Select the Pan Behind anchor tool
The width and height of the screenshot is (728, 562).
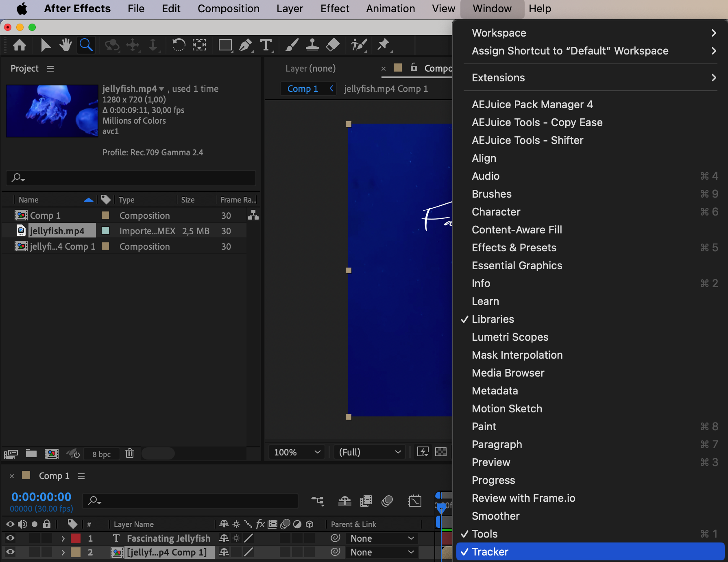tap(199, 45)
